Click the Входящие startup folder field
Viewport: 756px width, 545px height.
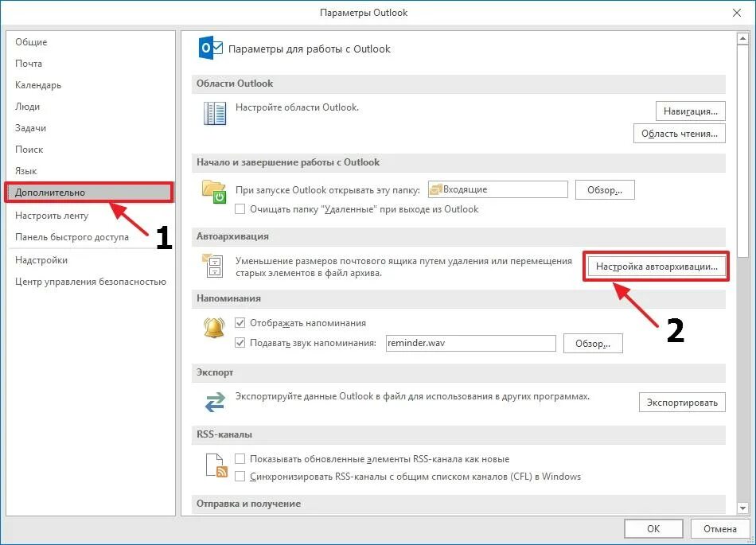tap(498, 189)
